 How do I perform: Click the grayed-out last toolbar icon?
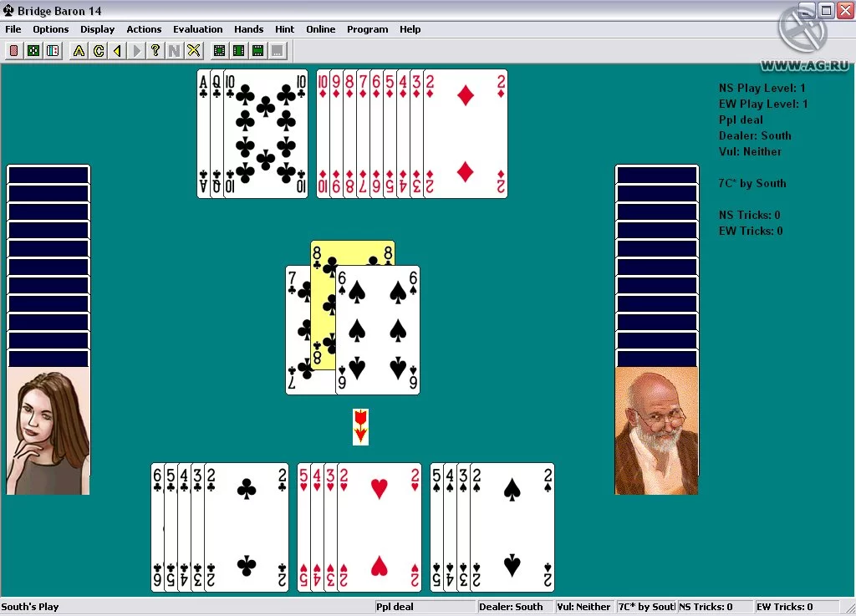(278, 51)
